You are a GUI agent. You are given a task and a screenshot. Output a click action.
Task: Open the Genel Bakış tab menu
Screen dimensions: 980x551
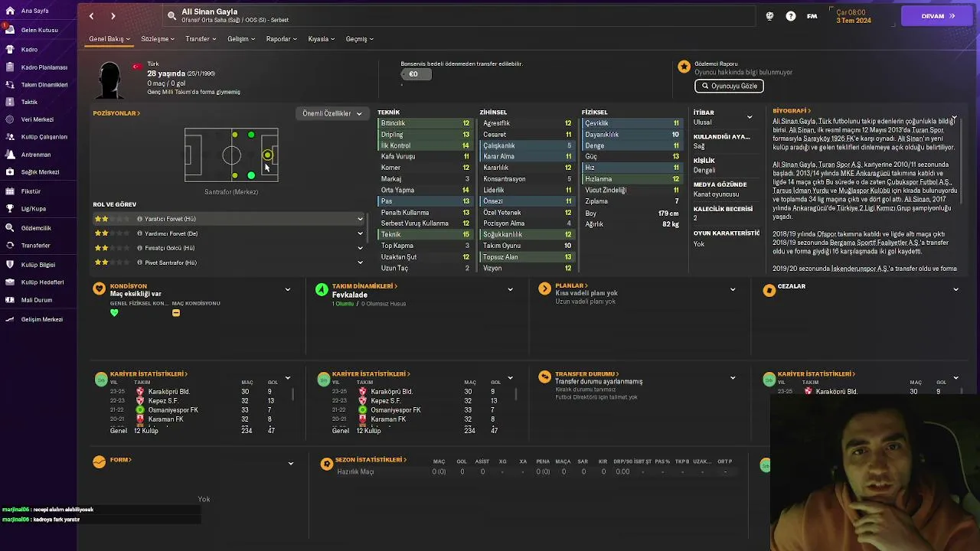tap(109, 39)
